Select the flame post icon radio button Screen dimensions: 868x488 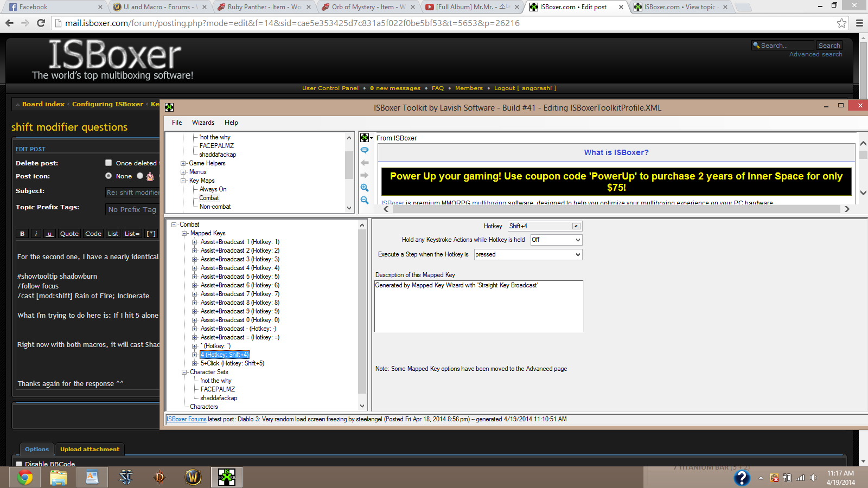[x=140, y=176]
